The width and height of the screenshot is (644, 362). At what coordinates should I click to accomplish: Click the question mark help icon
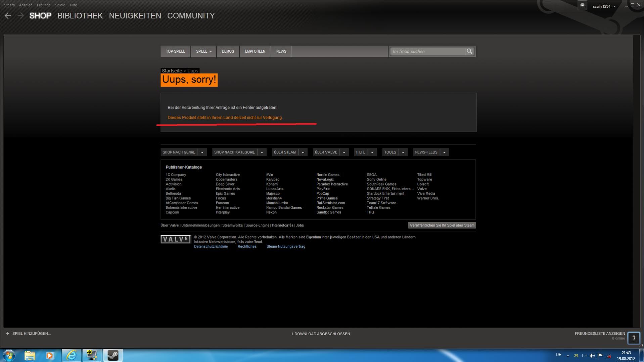tap(634, 338)
